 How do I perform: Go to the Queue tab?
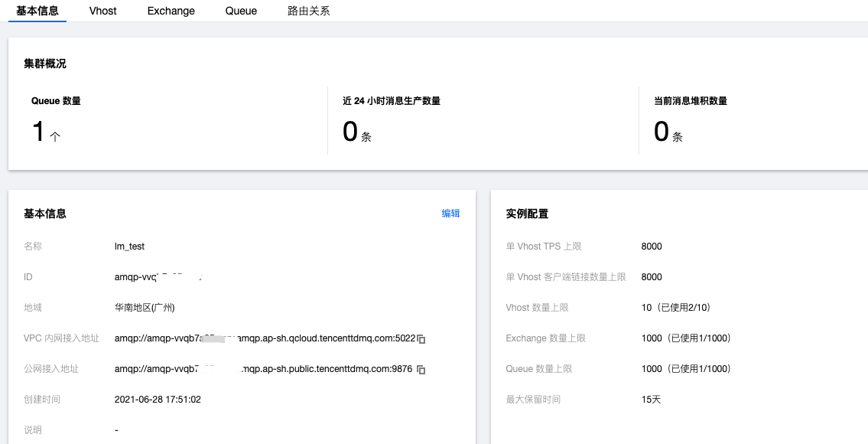(x=241, y=11)
